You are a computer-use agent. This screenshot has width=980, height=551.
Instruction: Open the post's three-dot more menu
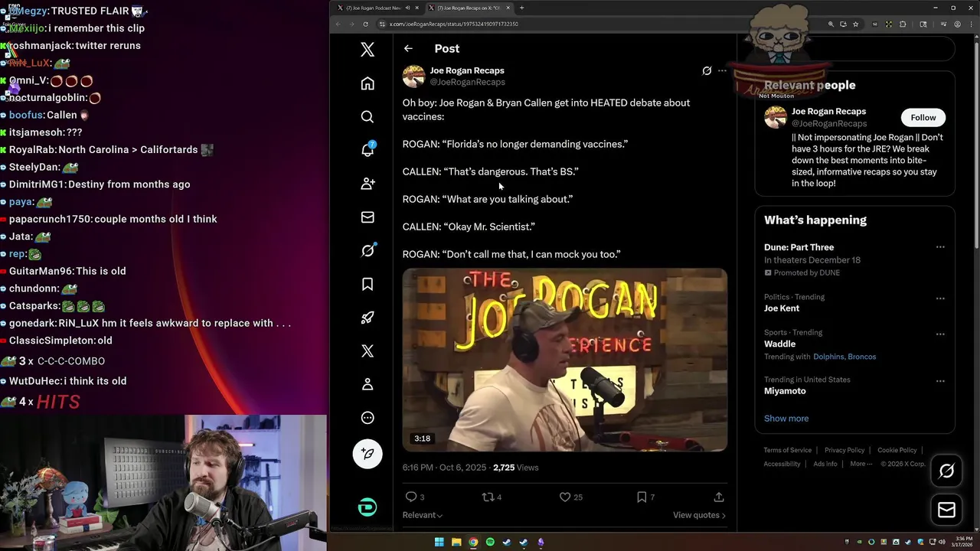722,70
